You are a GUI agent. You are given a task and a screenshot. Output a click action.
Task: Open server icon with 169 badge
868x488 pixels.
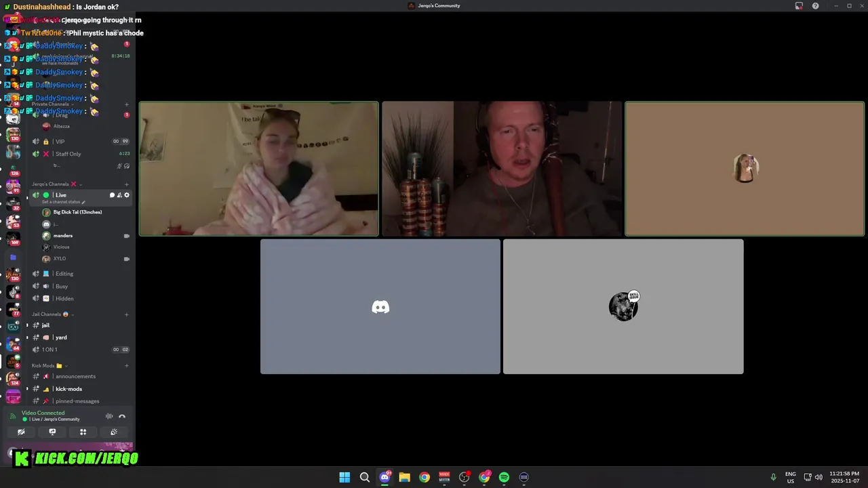pyautogui.click(x=14, y=238)
